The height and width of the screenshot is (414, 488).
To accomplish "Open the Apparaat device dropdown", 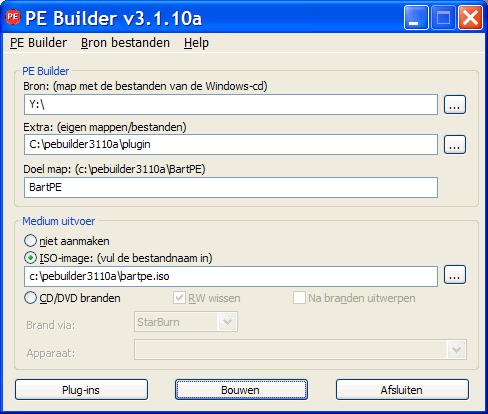I will coord(300,349).
